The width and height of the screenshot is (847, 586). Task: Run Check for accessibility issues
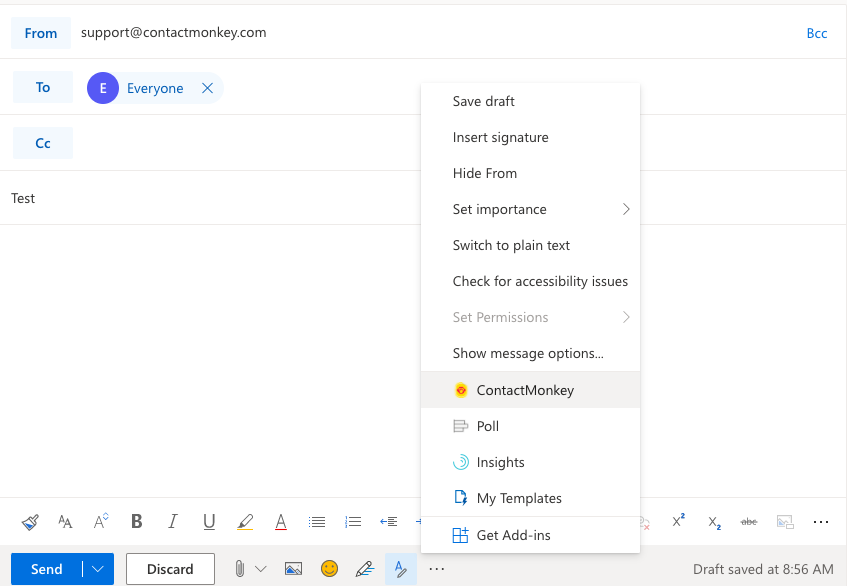[530, 281]
